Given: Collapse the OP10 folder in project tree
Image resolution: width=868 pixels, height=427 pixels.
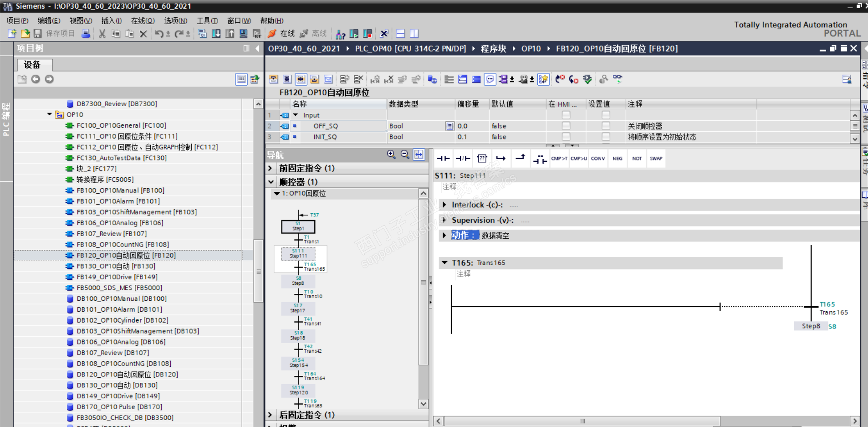Looking at the screenshot, I should coord(50,114).
